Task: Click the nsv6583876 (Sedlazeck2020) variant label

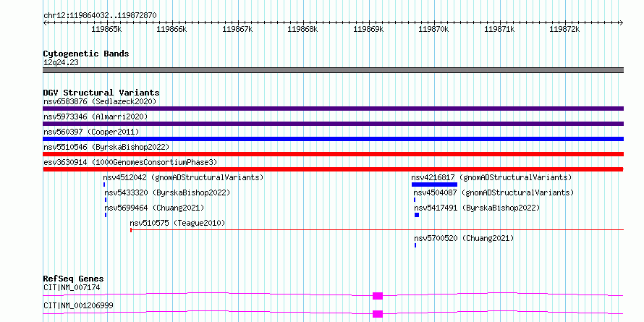Action: [x=100, y=101]
